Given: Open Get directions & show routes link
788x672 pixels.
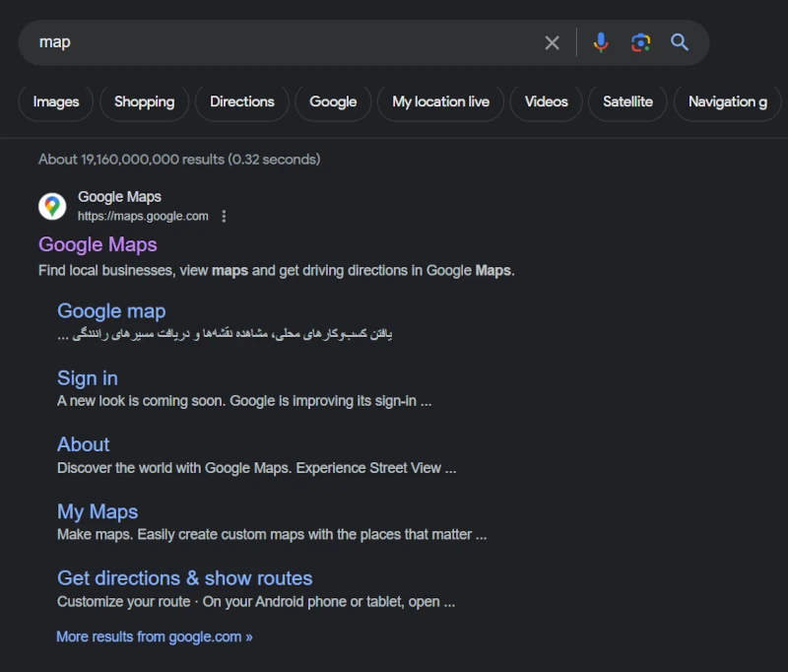Looking at the screenshot, I should click(x=185, y=578).
